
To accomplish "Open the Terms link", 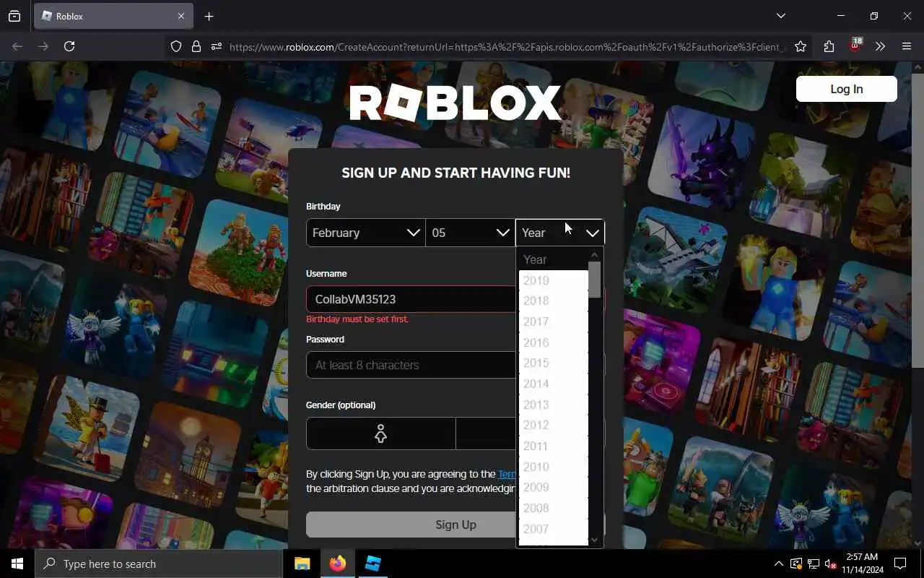I will coord(507,474).
